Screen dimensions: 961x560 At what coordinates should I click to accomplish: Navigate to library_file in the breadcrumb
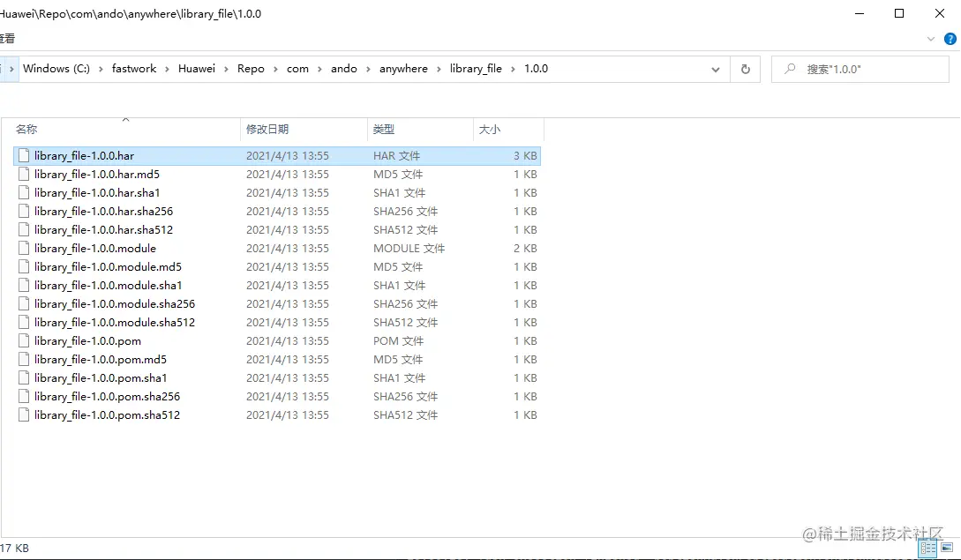[x=476, y=69]
